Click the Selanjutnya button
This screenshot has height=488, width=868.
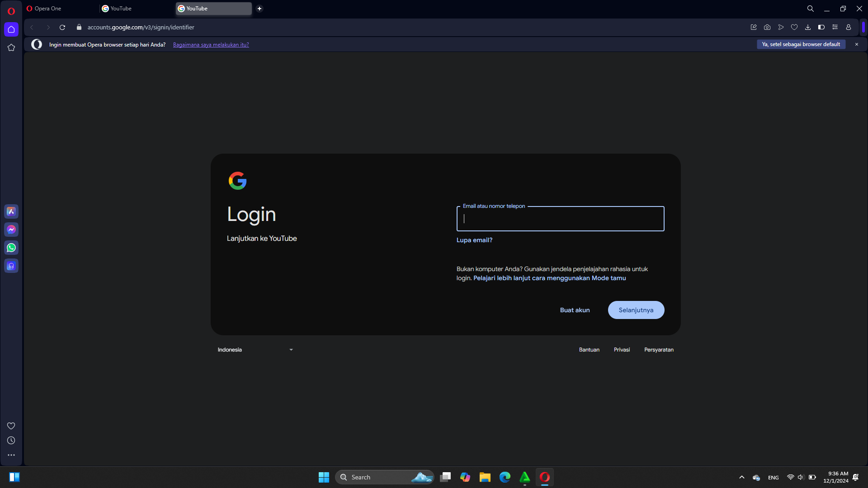(x=636, y=310)
